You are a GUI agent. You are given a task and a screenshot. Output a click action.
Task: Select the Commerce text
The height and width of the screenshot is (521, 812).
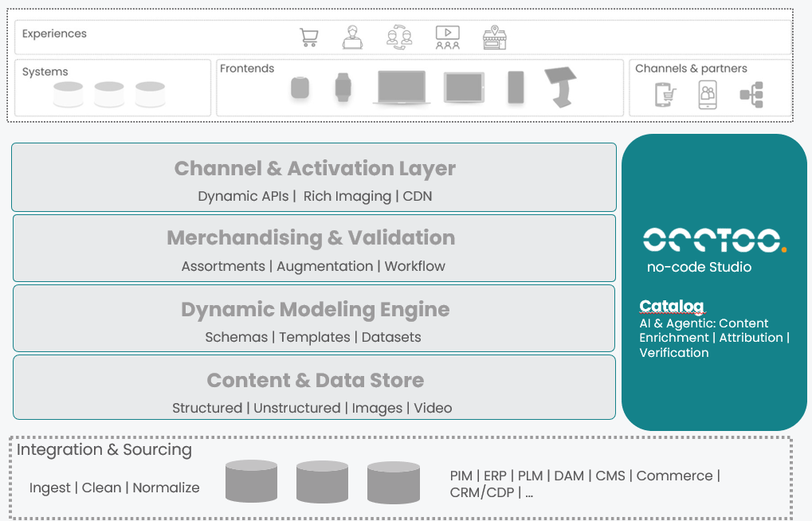675,476
